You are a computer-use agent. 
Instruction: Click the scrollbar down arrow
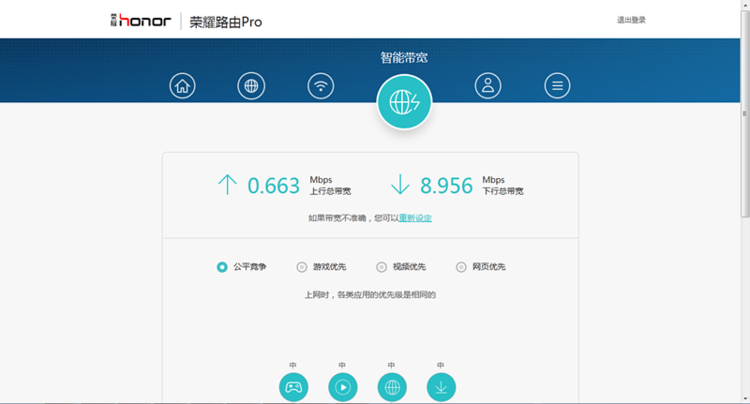(744, 397)
